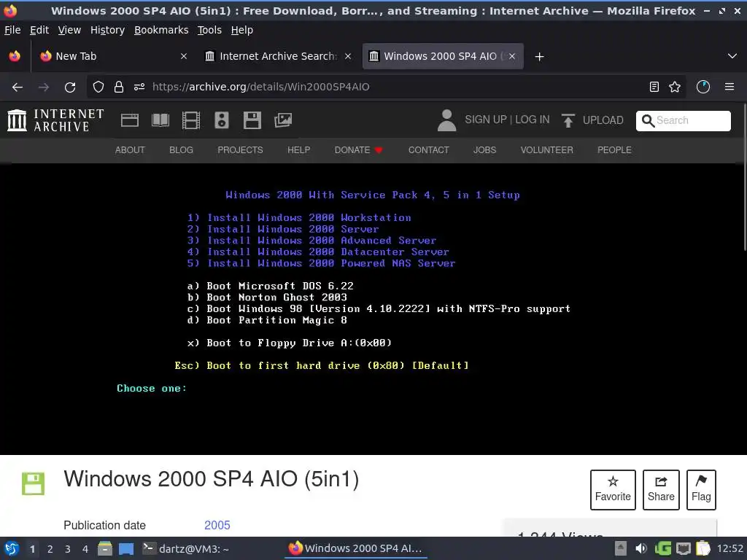Image resolution: width=747 pixels, height=560 pixels.
Task: Open the site permissions icon
Action: (x=139, y=87)
